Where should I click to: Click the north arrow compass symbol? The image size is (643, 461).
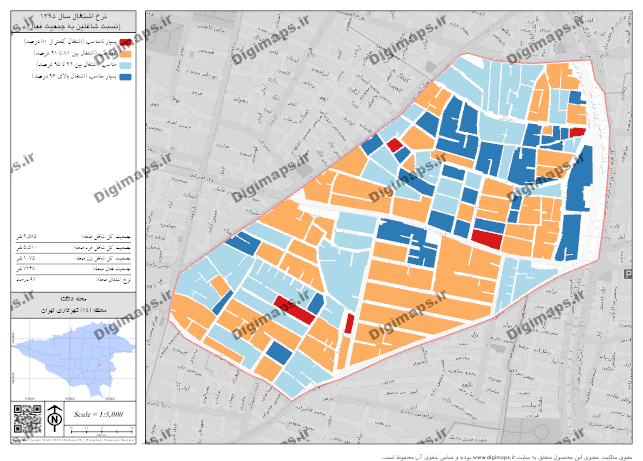[55, 419]
